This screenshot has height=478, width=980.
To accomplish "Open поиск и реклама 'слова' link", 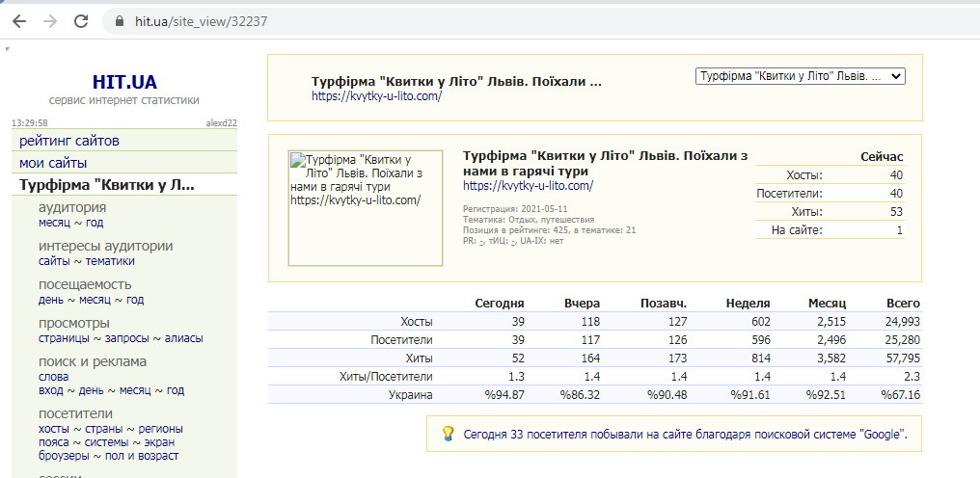I will click(x=54, y=378).
